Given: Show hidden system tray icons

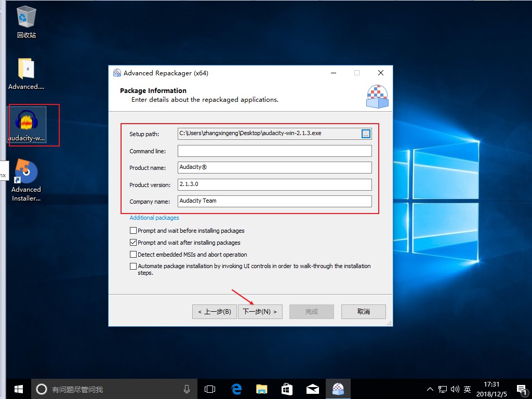Looking at the screenshot, I should pos(430,389).
